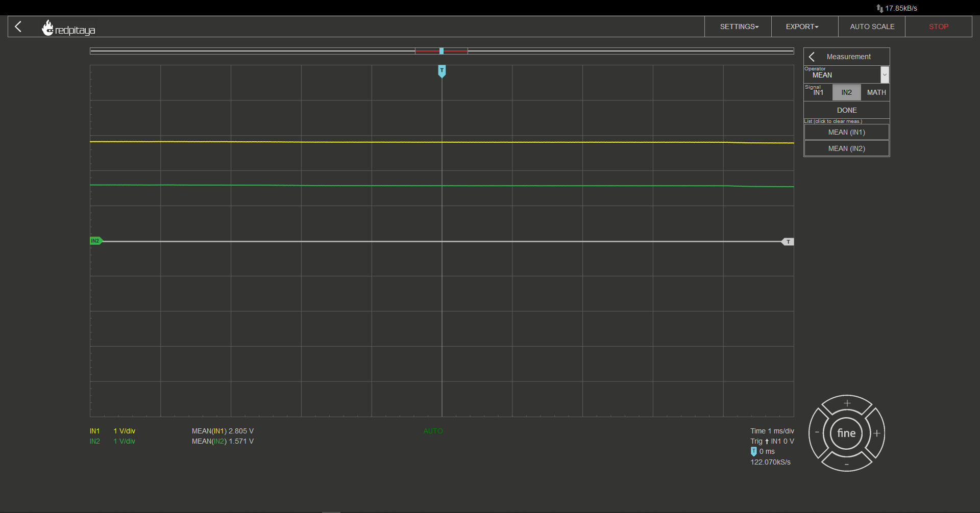Click the bottom minus arrow on the fine dial

(847, 464)
